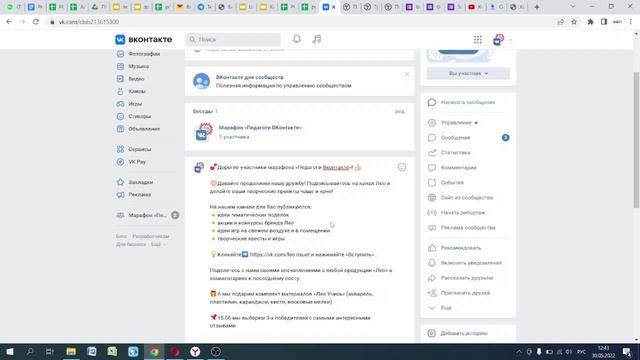Focus the VK search field

[x=233, y=40]
